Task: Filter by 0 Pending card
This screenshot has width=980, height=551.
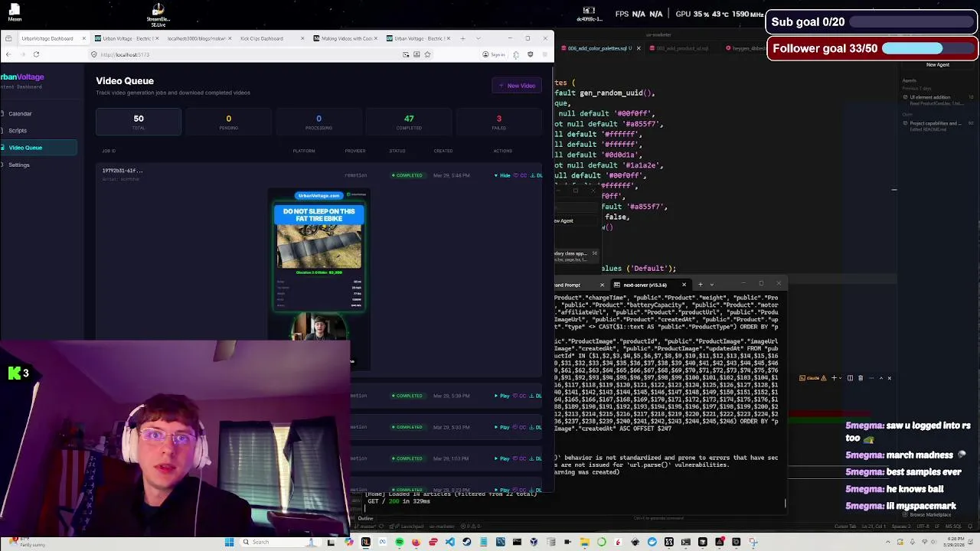Action: coord(228,122)
